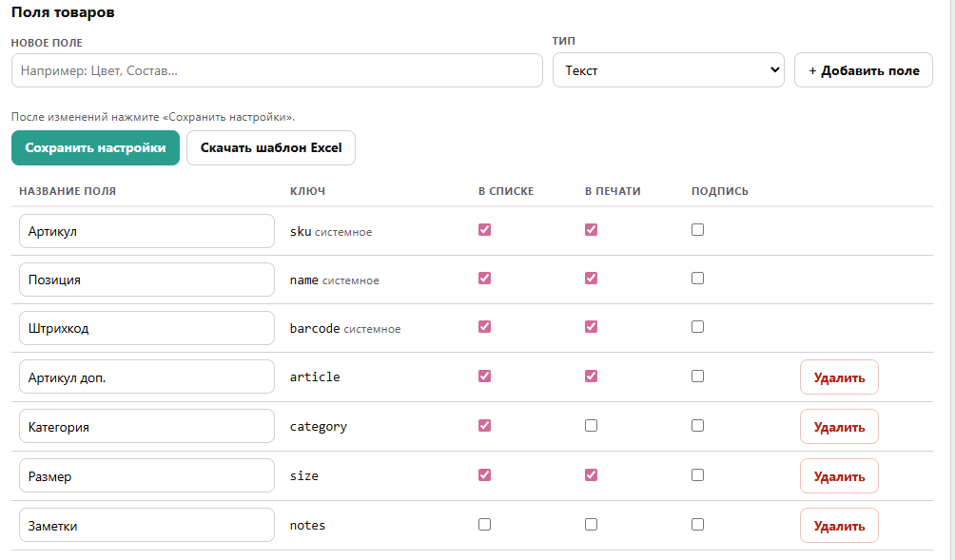
Task: Edit the Штрихкод field name input
Action: (x=146, y=329)
